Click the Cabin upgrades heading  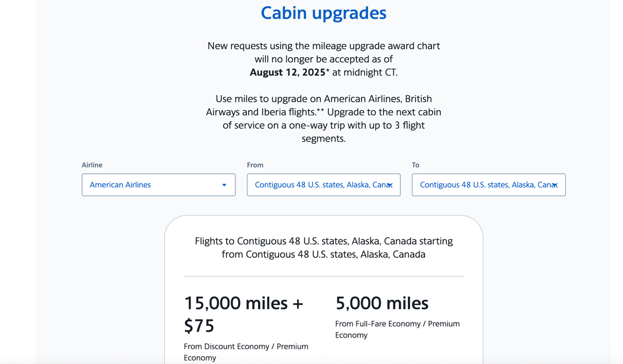click(x=323, y=13)
